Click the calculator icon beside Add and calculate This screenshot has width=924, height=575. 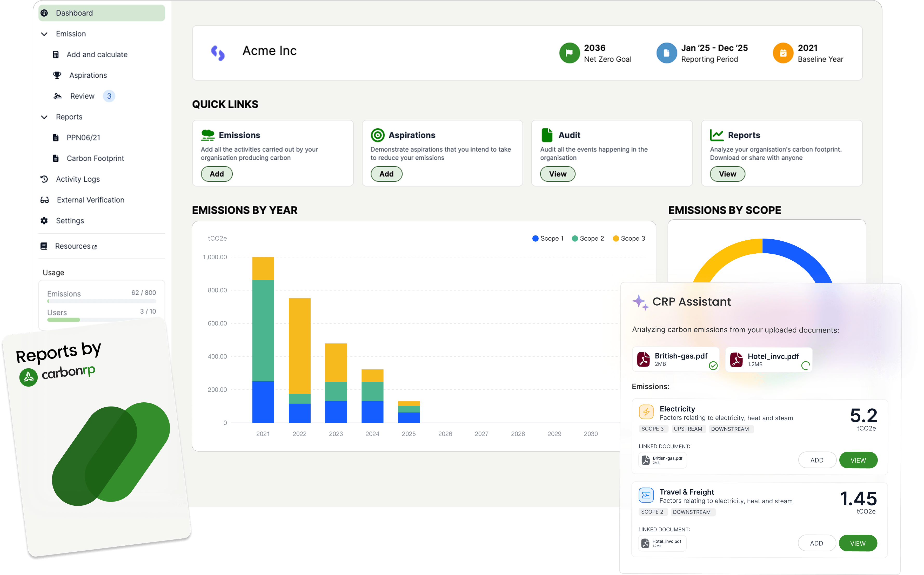(56, 54)
